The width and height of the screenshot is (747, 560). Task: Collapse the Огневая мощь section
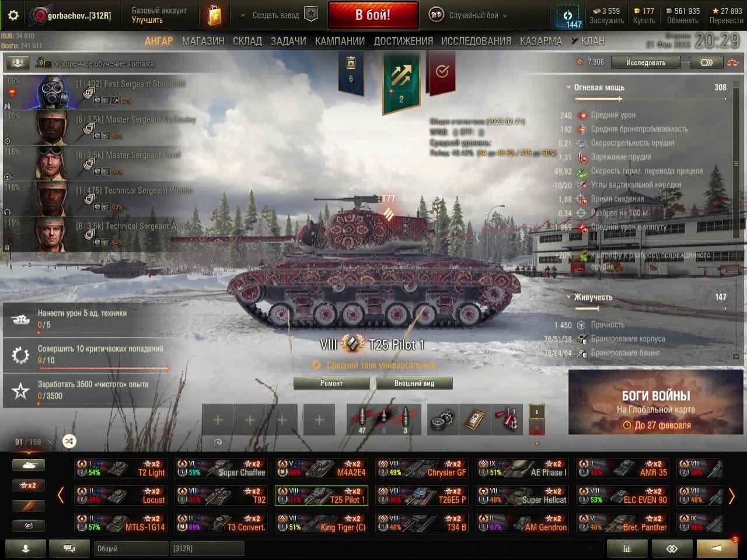coord(594,87)
